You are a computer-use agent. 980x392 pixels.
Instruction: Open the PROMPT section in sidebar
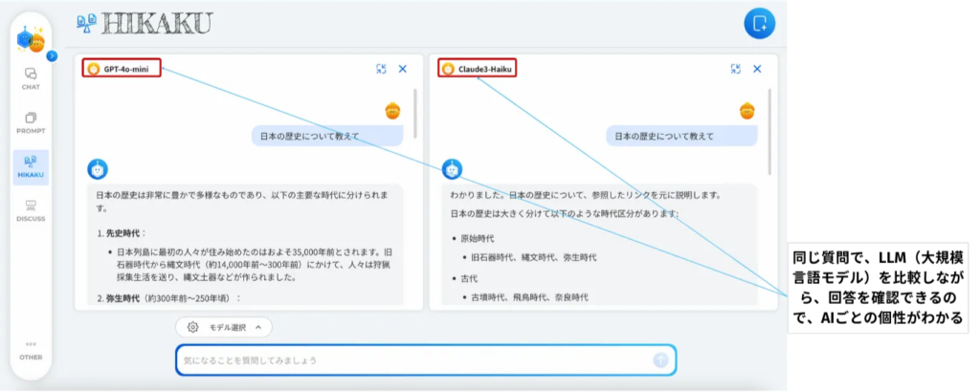point(31,122)
